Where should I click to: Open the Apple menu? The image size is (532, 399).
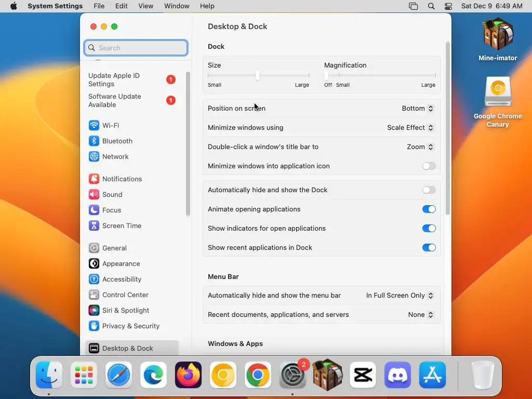(x=14, y=6)
